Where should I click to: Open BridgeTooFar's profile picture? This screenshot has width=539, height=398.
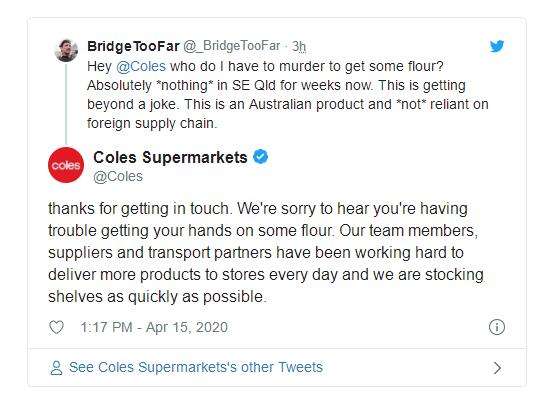(66, 50)
